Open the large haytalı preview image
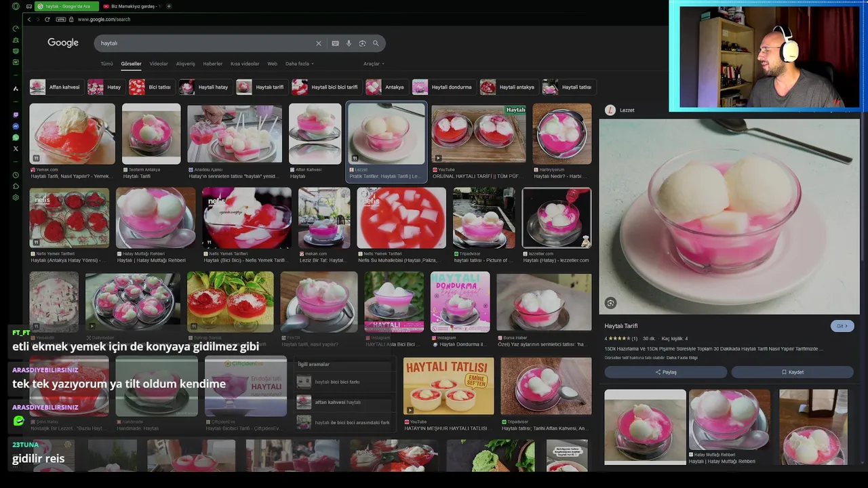868x488 pixels. click(729, 217)
